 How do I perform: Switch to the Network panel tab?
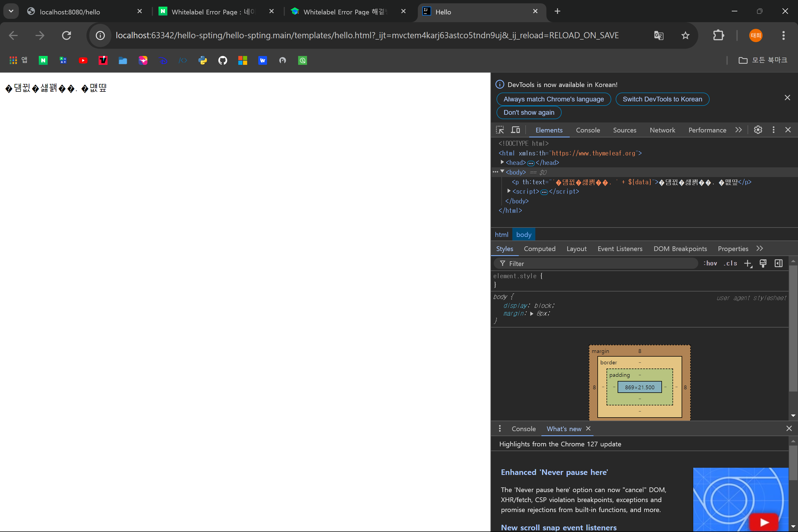[x=662, y=130]
